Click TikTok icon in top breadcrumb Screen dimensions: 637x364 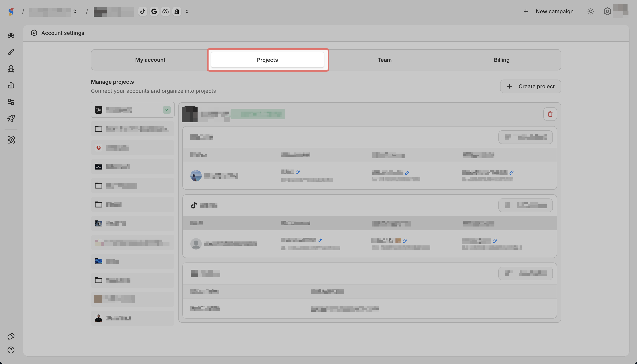pos(143,11)
